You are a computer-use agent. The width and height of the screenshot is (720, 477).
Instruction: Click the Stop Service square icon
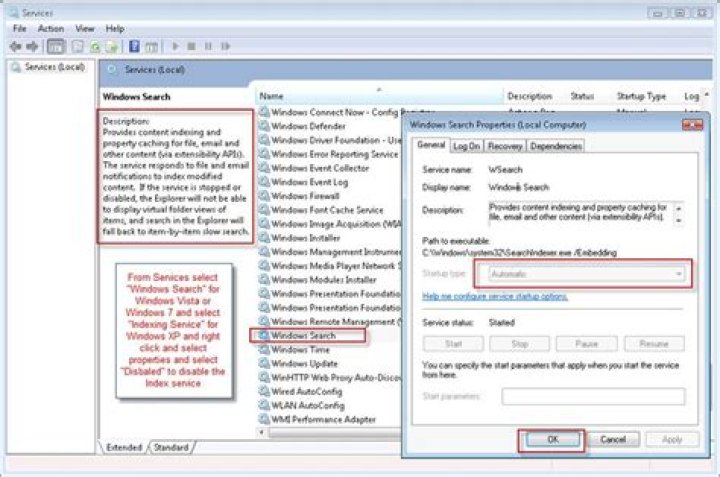[192, 46]
